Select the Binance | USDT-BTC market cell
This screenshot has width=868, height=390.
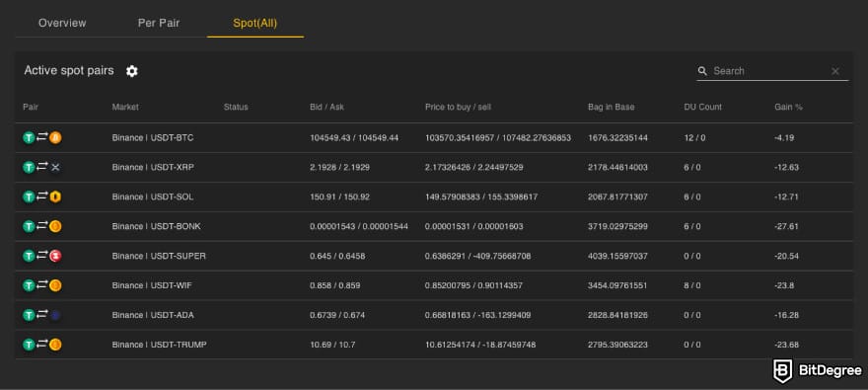coord(153,138)
